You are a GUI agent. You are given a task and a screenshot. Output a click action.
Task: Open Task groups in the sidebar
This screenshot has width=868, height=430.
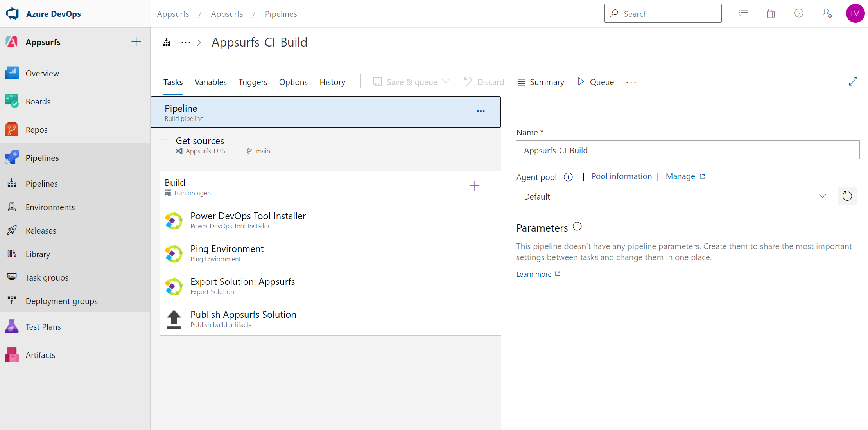pyautogui.click(x=75, y=278)
